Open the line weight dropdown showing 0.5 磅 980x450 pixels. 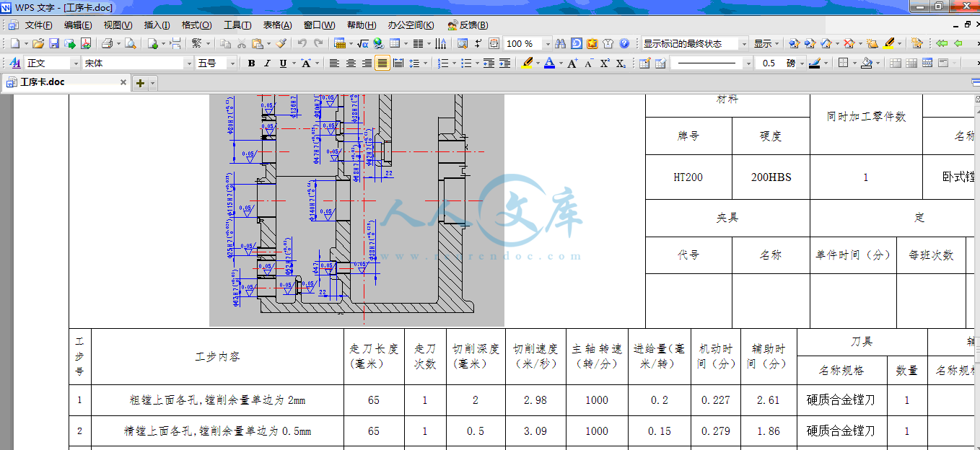pyautogui.click(x=781, y=63)
